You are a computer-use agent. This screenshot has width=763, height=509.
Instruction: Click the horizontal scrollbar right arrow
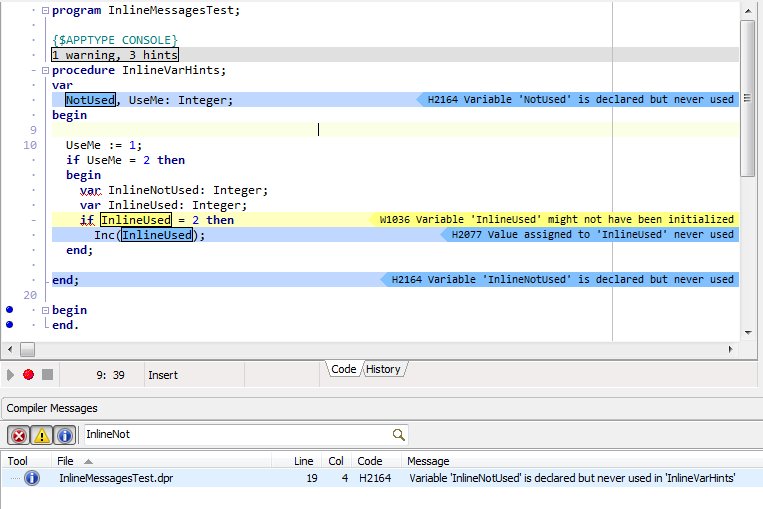(730, 349)
